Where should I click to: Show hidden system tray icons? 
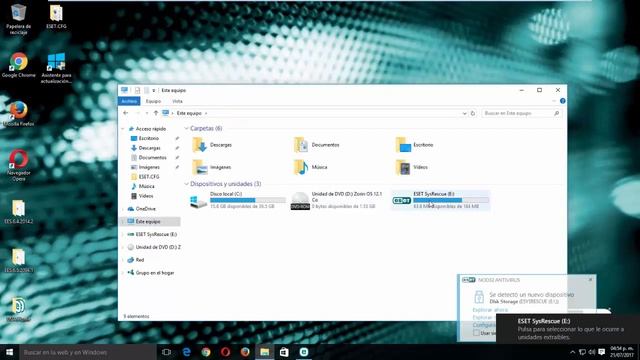(572, 352)
